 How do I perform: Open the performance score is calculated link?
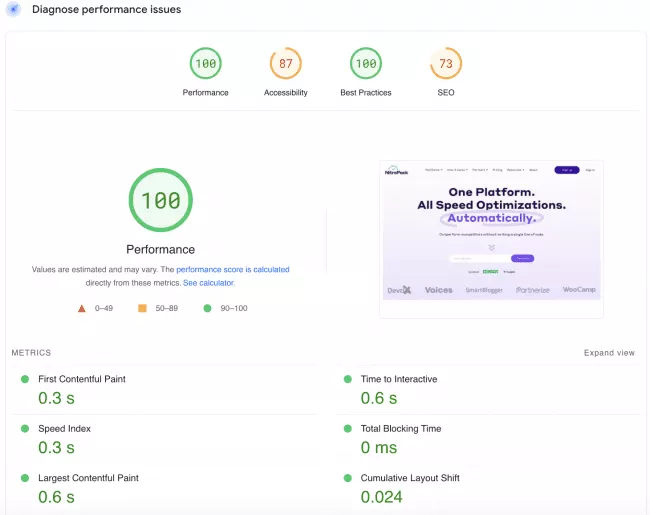pyautogui.click(x=233, y=269)
